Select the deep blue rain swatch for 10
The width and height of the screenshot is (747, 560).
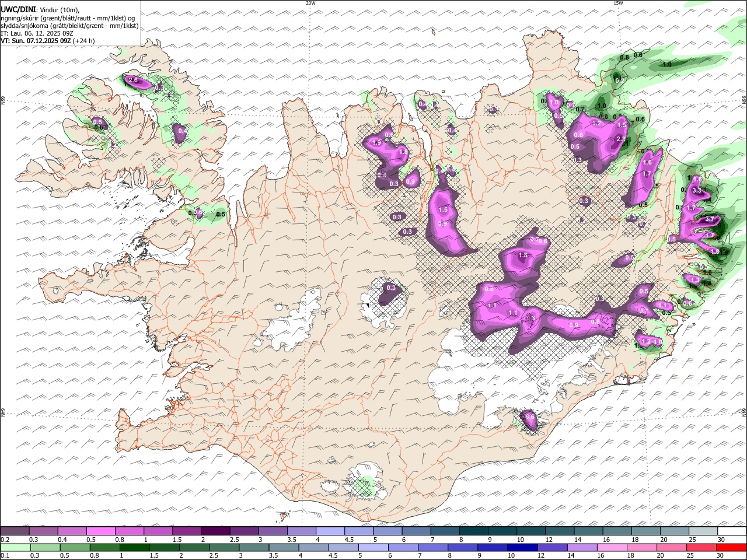522,548
